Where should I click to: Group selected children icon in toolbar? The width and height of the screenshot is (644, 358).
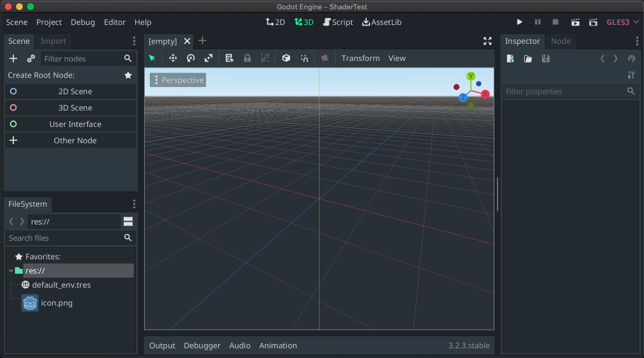(x=265, y=58)
